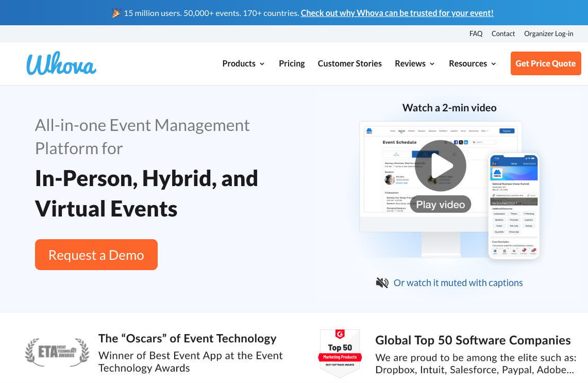
Task: Open the Contact link
Action: [x=503, y=34]
